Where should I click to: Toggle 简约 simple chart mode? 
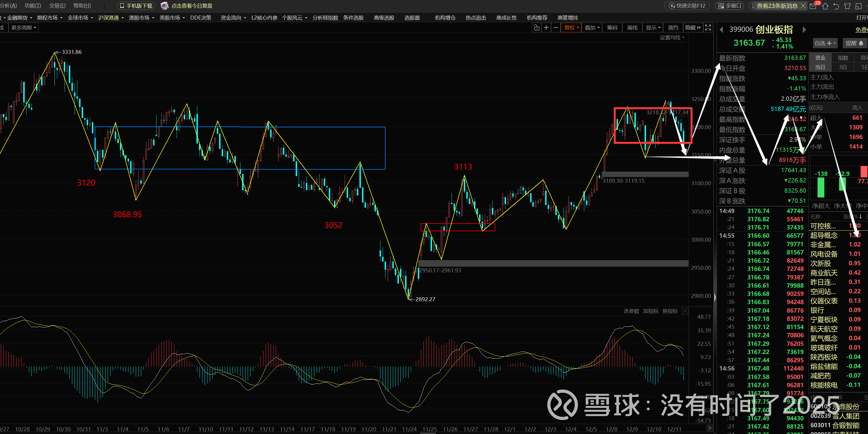(673, 28)
